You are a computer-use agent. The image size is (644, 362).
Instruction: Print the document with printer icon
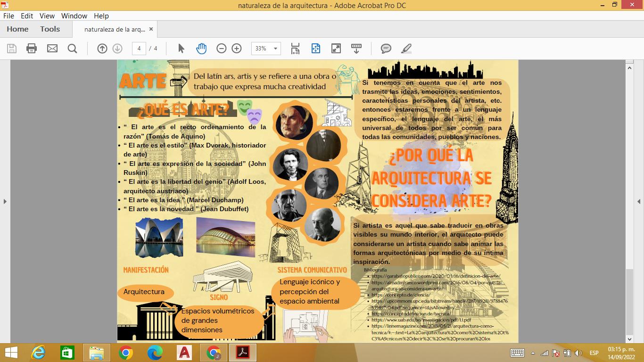point(32,48)
